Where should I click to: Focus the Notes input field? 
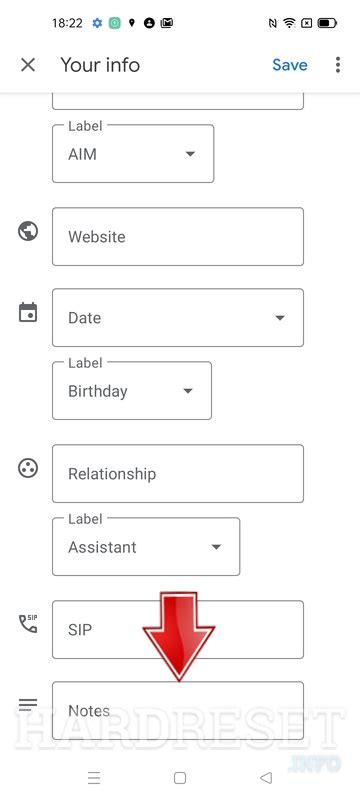coord(178,711)
